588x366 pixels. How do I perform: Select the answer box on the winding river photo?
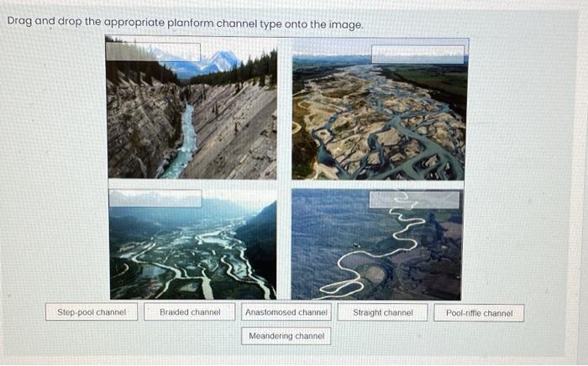tap(414, 200)
